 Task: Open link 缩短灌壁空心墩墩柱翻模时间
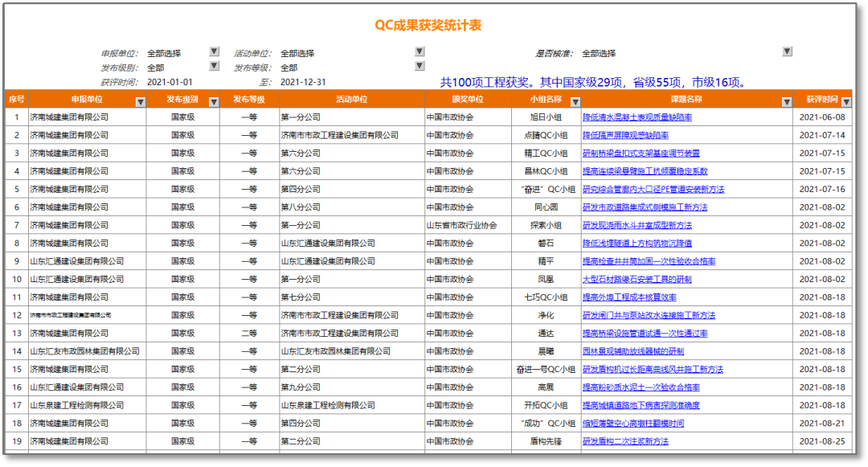point(633,424)
